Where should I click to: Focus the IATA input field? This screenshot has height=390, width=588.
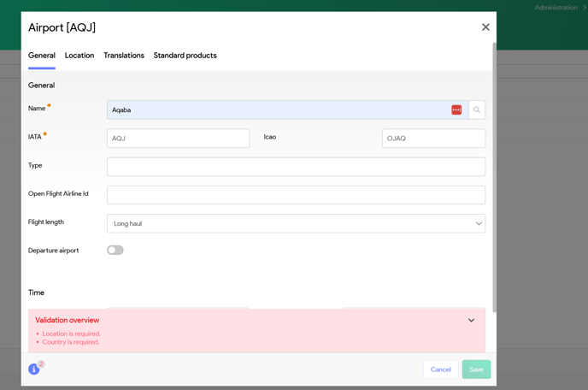178,138
